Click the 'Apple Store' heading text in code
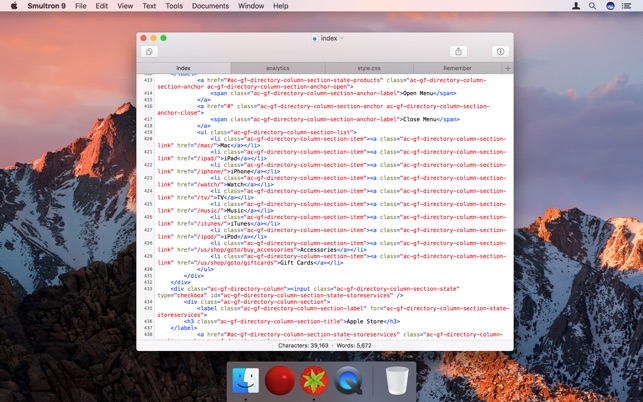 pyautogui.click(x=365, y=322)
